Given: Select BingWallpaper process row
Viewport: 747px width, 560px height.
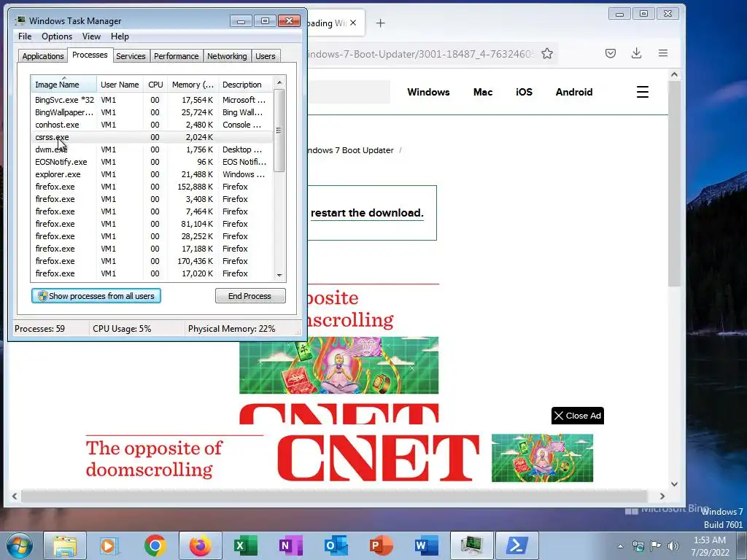Looking at the screenshot, I should point(152,112).
